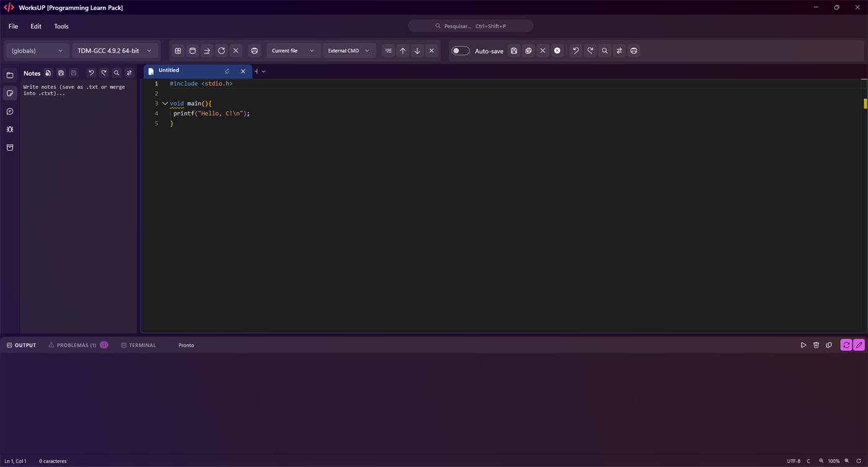Open the Tools menu

click(x=61, y=27)
